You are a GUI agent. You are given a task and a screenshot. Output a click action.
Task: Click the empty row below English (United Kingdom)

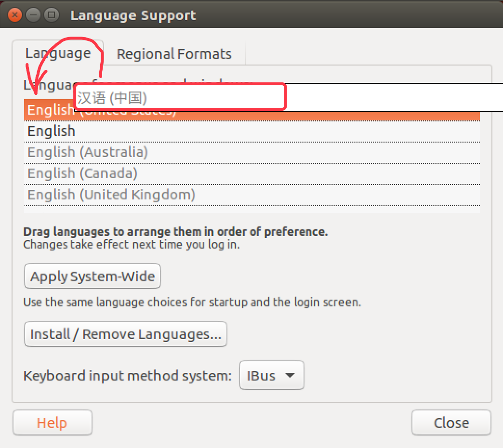[x=251, y=210]
